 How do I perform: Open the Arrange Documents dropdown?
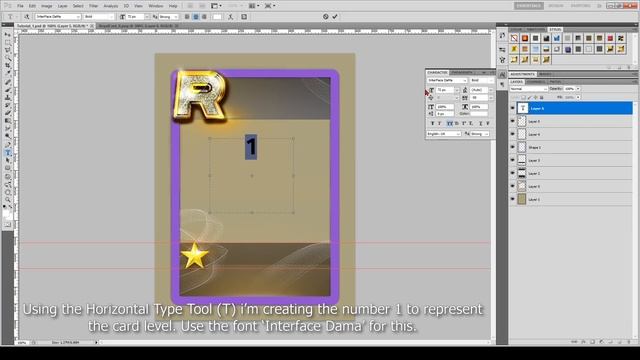coord(254,6)
